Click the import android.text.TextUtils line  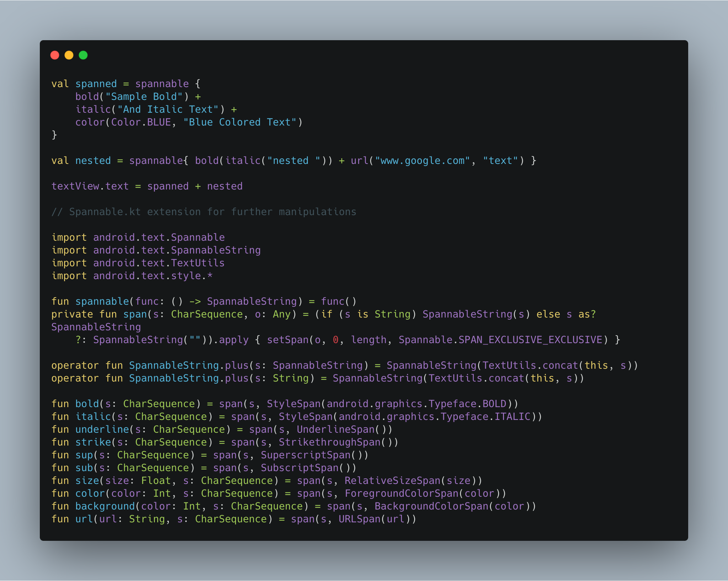(x=138, y=263)
